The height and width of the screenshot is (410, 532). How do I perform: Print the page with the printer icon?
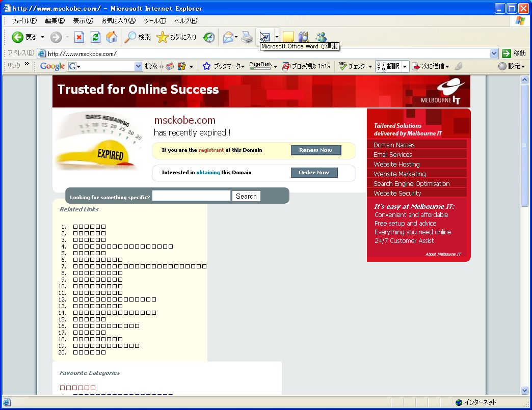[247, 37]
